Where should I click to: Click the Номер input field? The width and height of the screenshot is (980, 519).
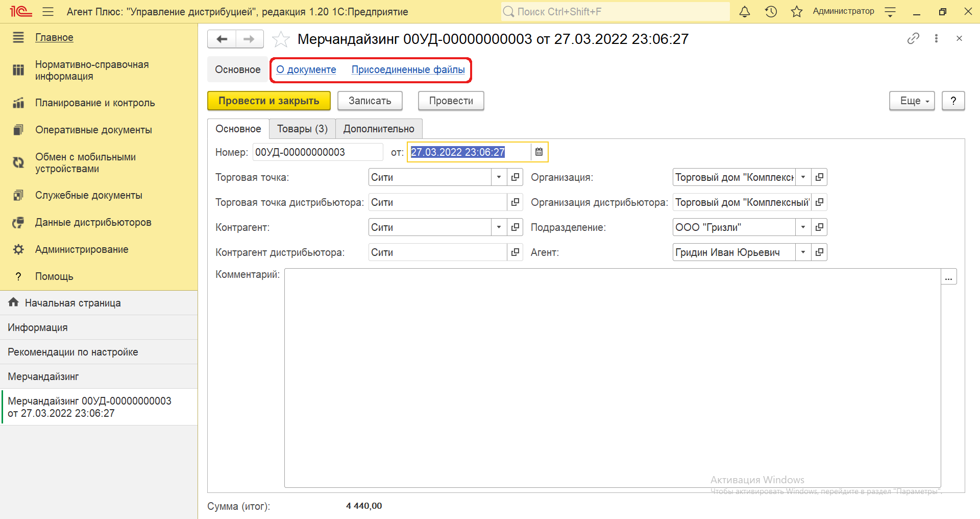317,152
